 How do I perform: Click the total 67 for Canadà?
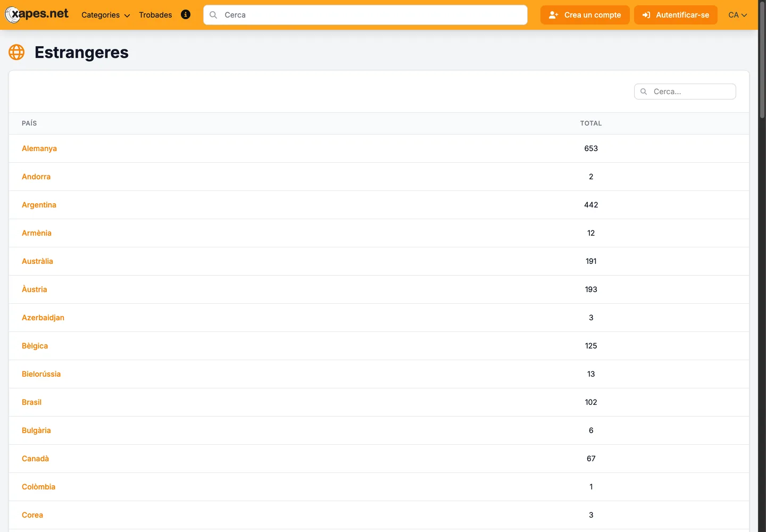[x=591, y=459]
